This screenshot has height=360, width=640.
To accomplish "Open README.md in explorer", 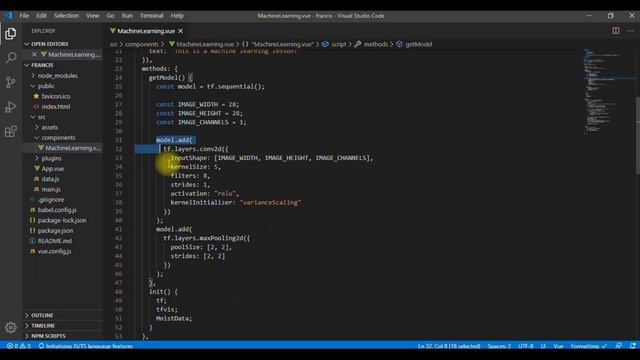I will [x=55, y=241].
